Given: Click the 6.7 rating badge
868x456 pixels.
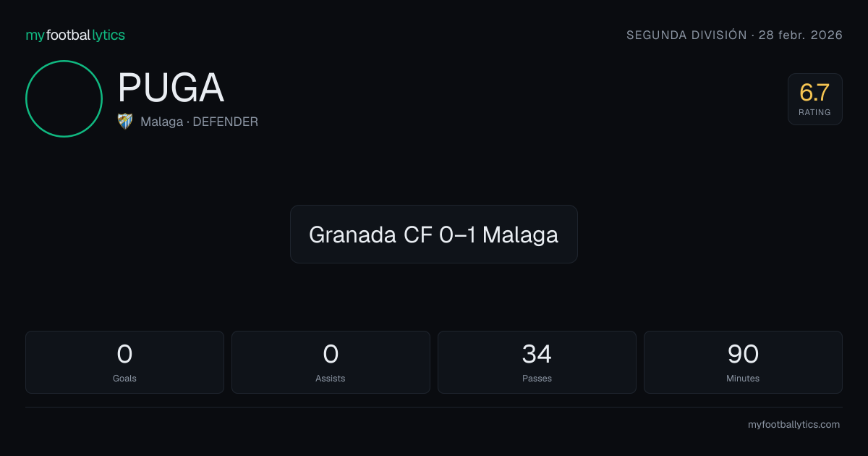Looking at the screenshot, I should (x=815, y=99).
